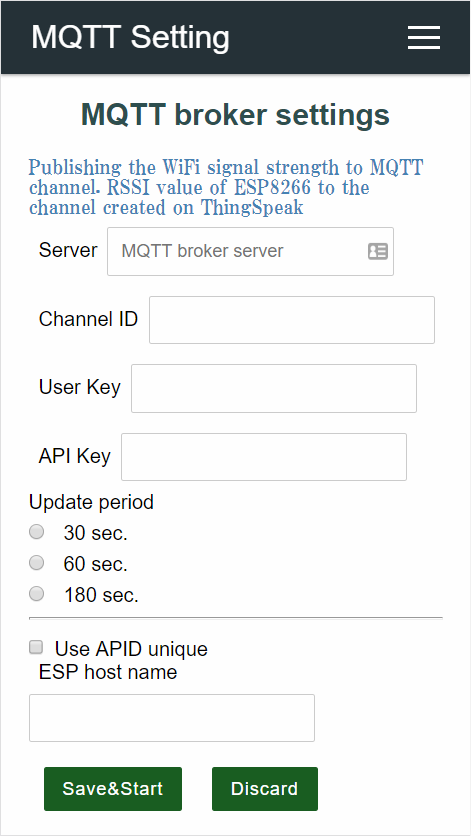
Task: Choose the 180 sec. update period
Action: (x=36, y=593)
